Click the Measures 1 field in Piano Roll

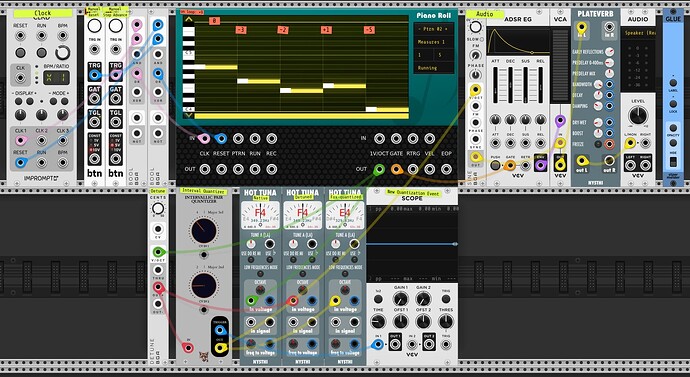coord(433,42)
